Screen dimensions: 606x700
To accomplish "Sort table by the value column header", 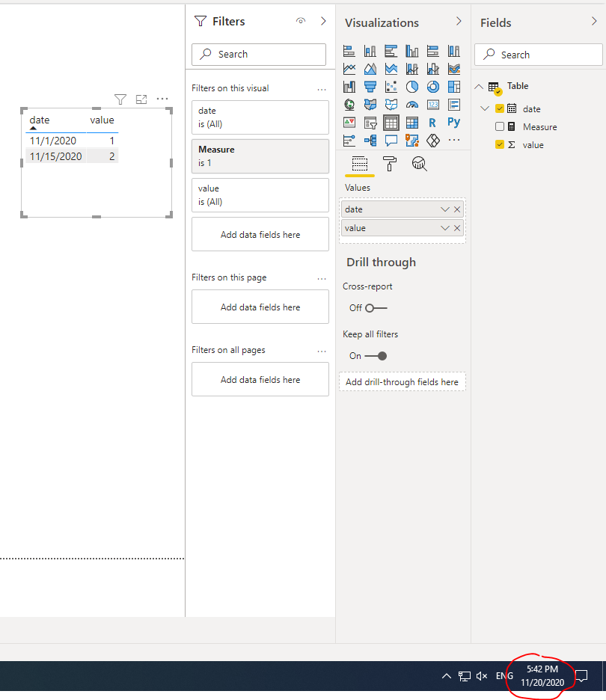I will coord(102,120).
